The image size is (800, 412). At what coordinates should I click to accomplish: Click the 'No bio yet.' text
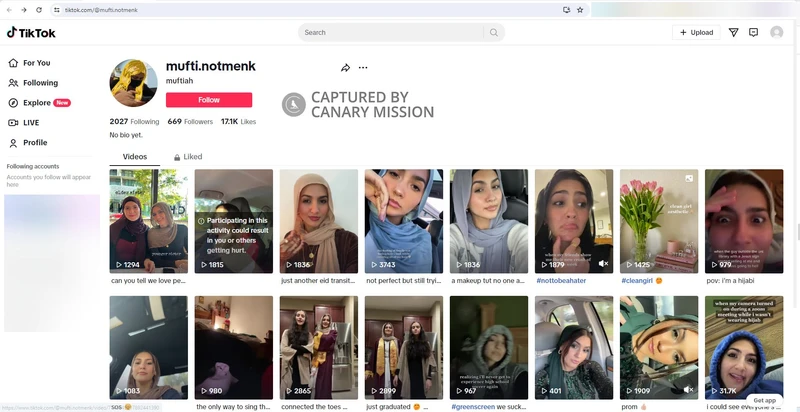[x=126, y=135]
